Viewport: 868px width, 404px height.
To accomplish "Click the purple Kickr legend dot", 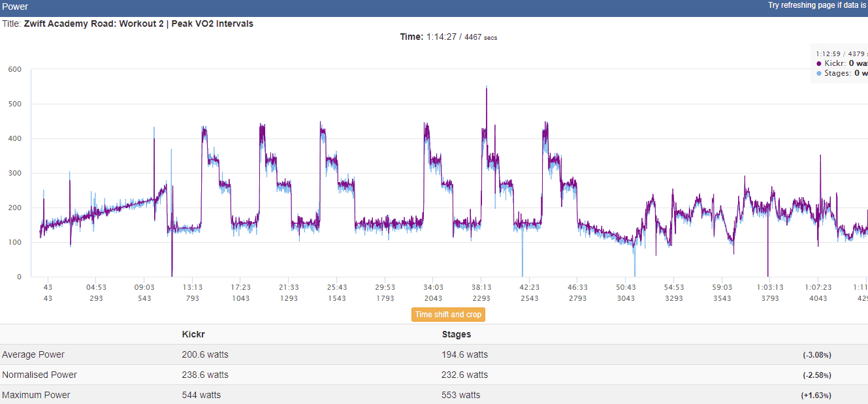I will point(819,64).
